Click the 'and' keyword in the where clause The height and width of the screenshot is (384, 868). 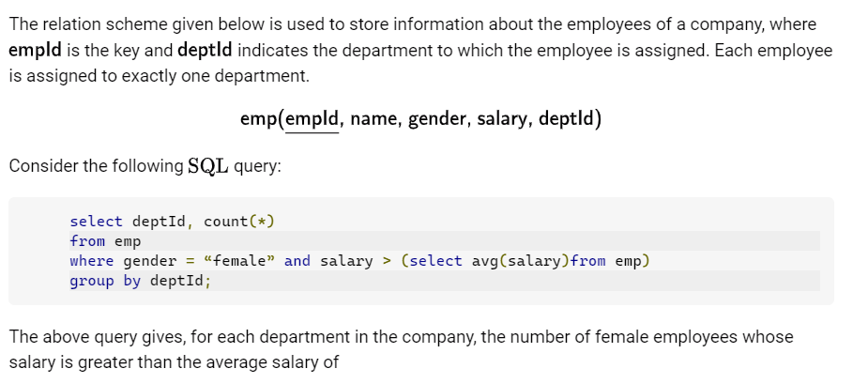click(297, 261)
